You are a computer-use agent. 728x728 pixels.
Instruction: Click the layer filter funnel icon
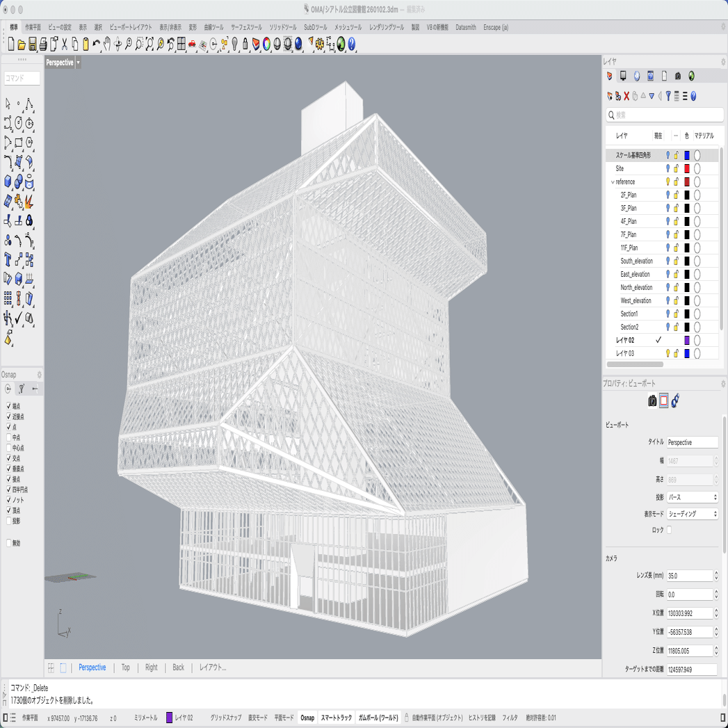668,96
